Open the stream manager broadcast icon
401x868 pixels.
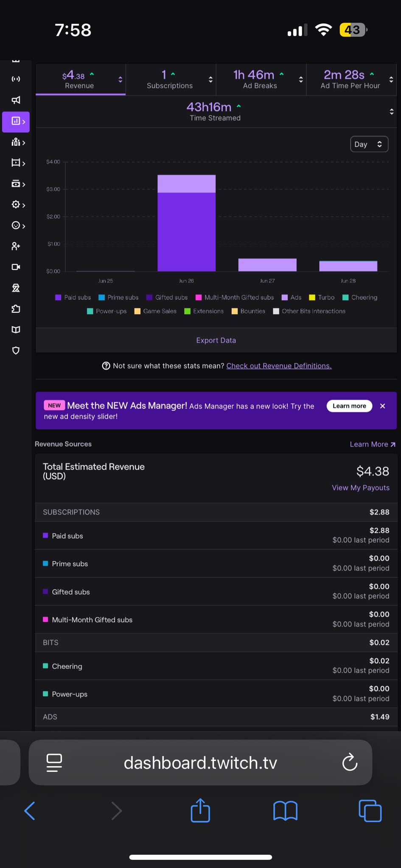coord(16,79)
